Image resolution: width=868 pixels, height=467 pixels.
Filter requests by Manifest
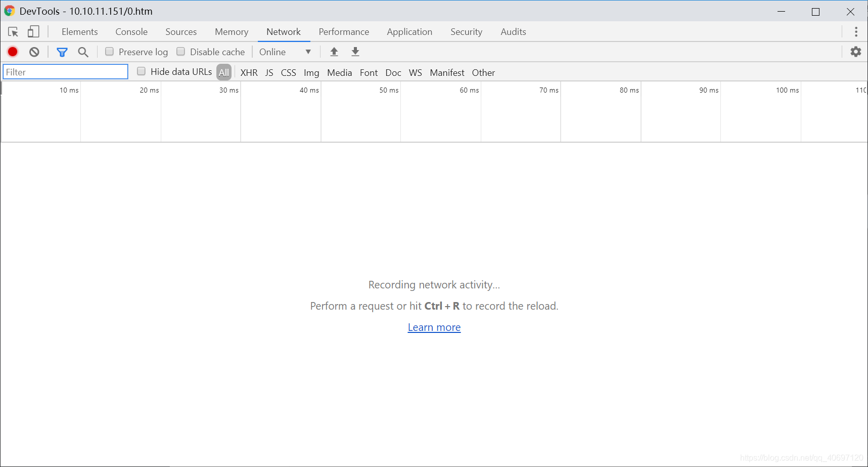click(447, 72)
